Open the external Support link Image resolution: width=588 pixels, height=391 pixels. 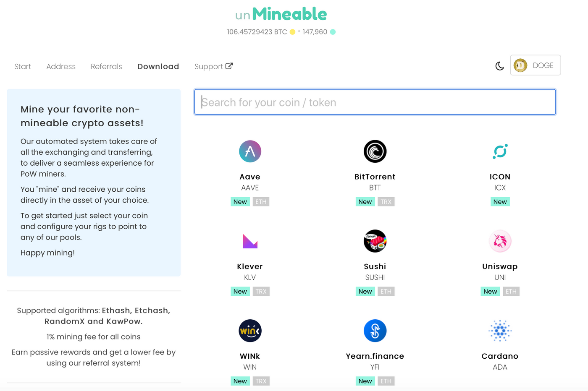coord(213,67)
